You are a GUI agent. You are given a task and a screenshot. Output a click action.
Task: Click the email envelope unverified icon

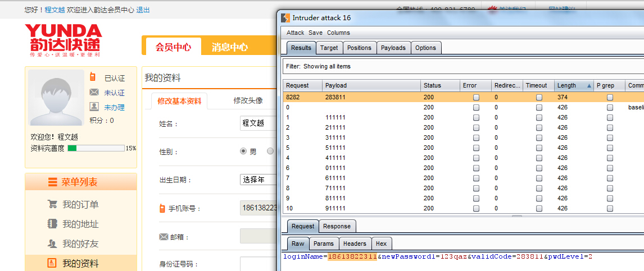click(94, 92)
